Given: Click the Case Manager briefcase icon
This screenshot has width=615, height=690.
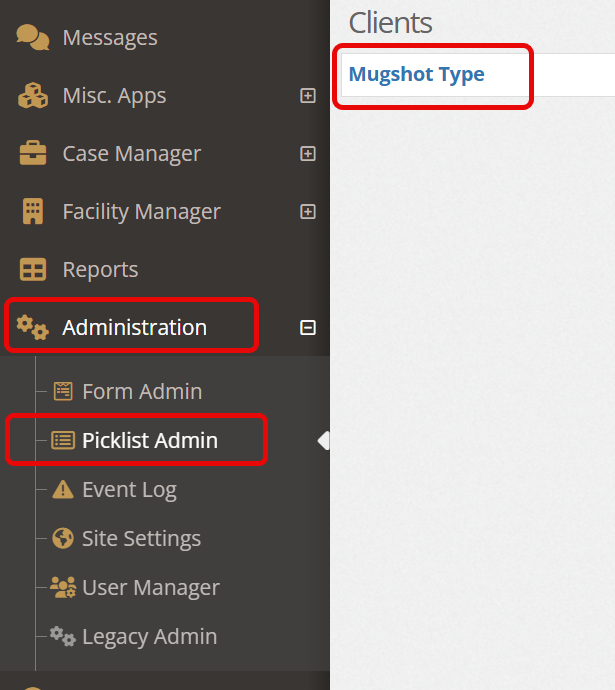Looking at the screenshot, I should (33, 153).
